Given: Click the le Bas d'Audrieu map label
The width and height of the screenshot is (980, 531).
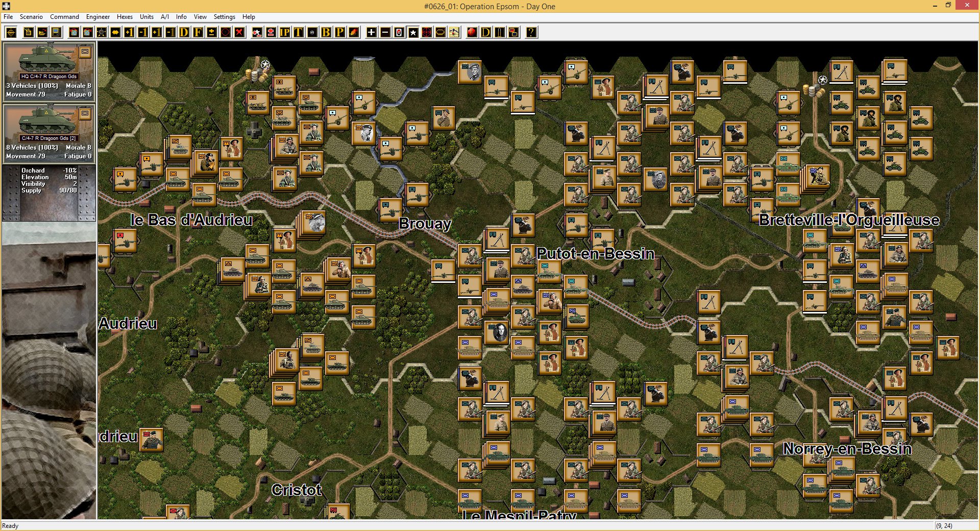Looking at the screenshot, I should pos(191,220).
